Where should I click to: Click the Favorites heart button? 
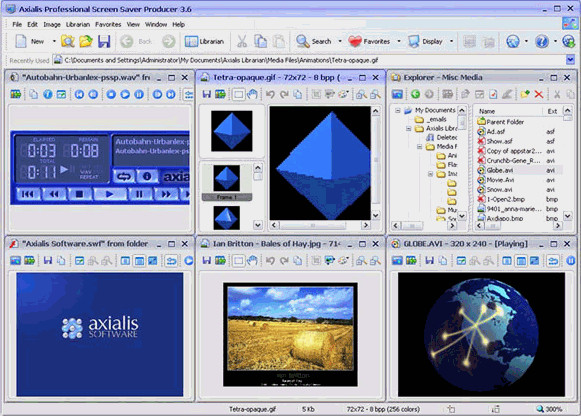pyautogui.click(x=369, y=41)
